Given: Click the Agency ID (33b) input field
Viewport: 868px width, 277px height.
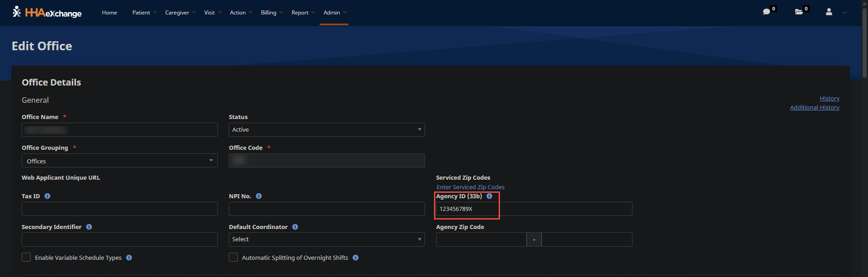Looking at the screenshot, I should tap(533, 209).
